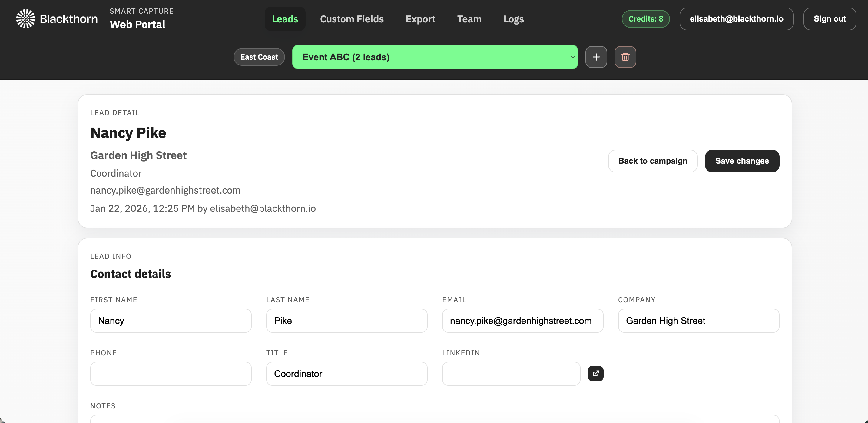This screenshot has height=423, width=868.
Task: Click Save changes for Nancy Pike
Action: (x=742, y=161)
